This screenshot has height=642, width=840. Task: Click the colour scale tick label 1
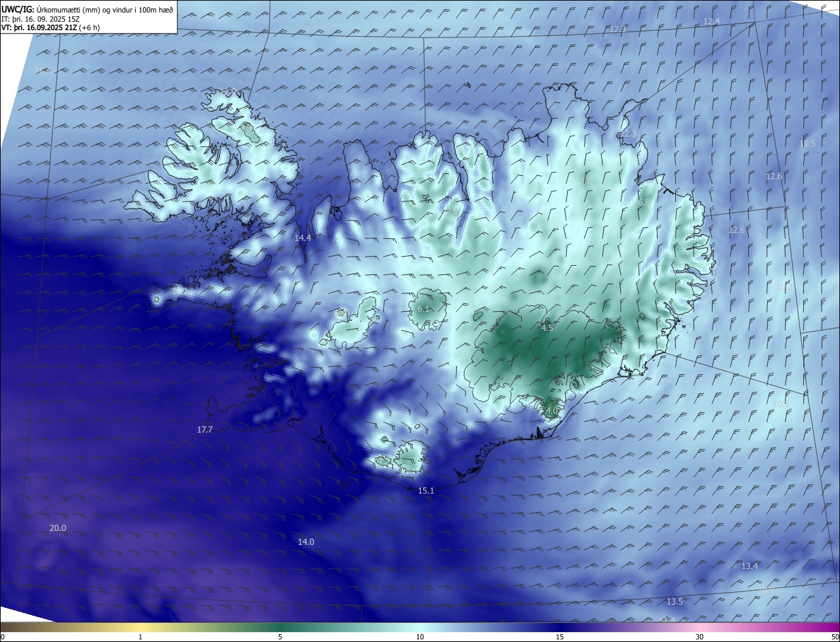click(140, 637)
